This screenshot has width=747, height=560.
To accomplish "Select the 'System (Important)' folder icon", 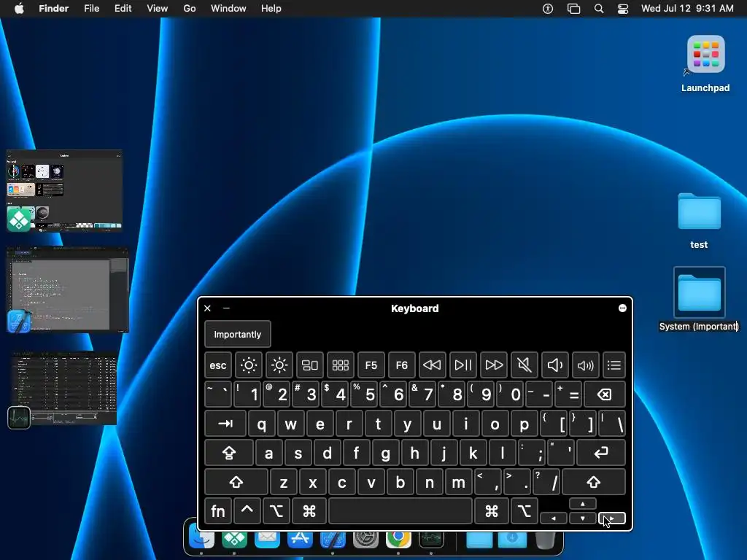I will 699,292.
